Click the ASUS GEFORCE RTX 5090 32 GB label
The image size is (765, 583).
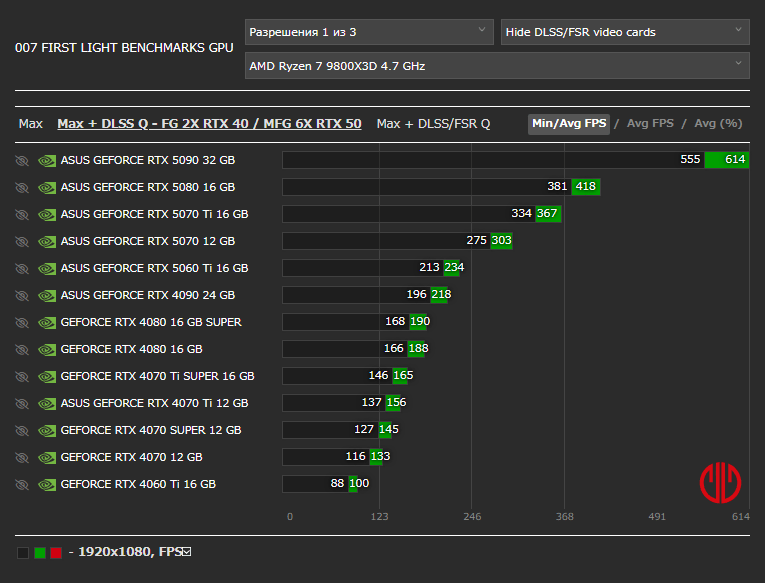tap(148, 161)
